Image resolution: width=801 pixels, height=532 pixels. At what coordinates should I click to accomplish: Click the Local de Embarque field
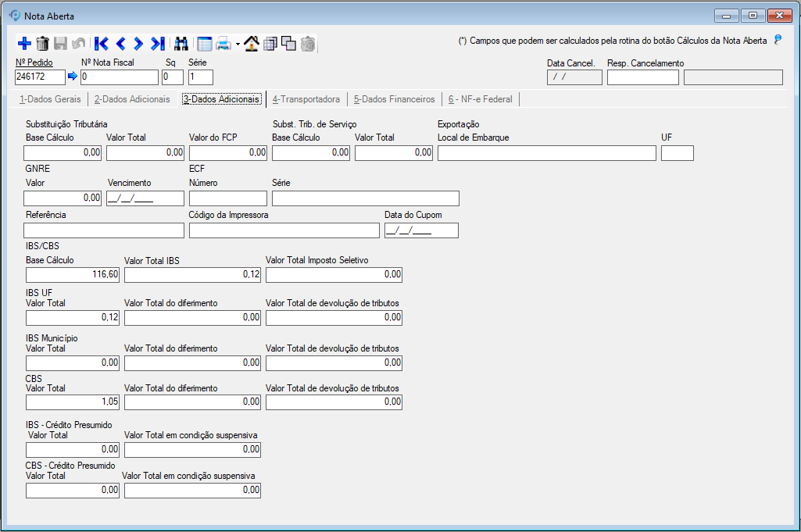coord(546,153)
